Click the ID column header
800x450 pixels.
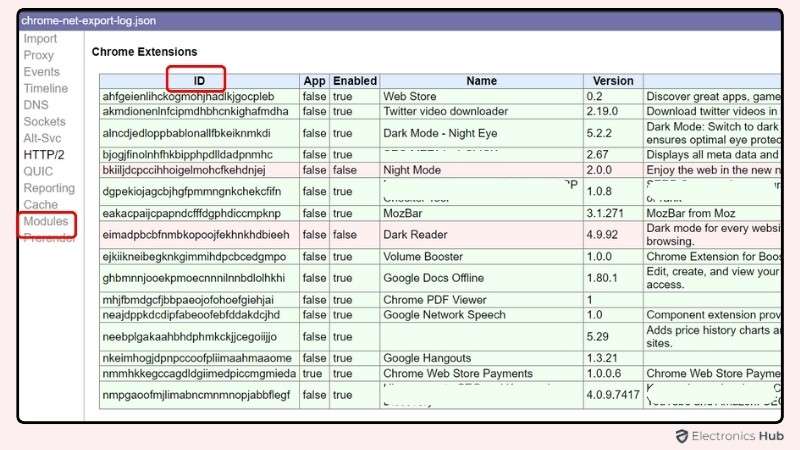coord(199,81)
